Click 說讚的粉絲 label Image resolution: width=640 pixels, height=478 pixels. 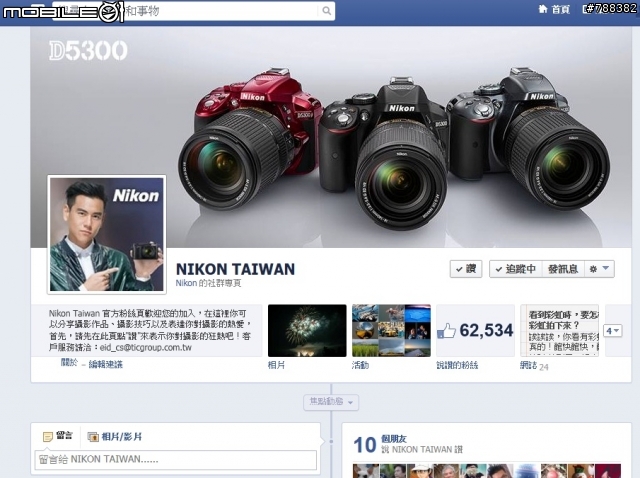coord(457,365)
